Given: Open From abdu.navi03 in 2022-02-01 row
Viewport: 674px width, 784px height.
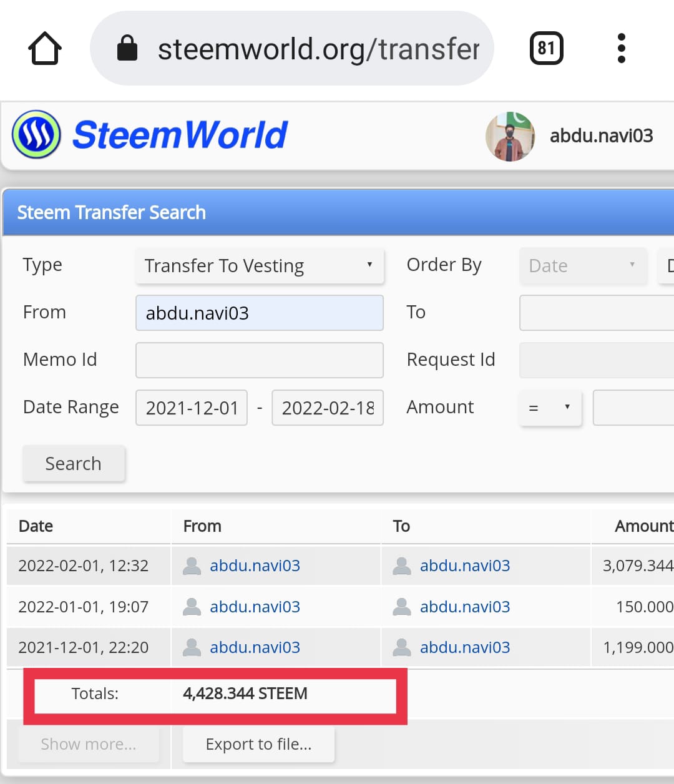Looking at the screenshot, I should [x=255, y=566].
